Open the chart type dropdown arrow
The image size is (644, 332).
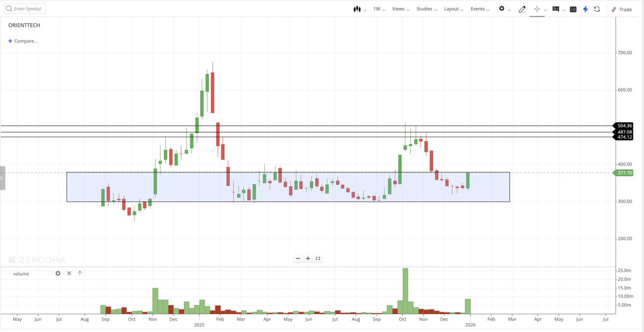pos(365,10)
